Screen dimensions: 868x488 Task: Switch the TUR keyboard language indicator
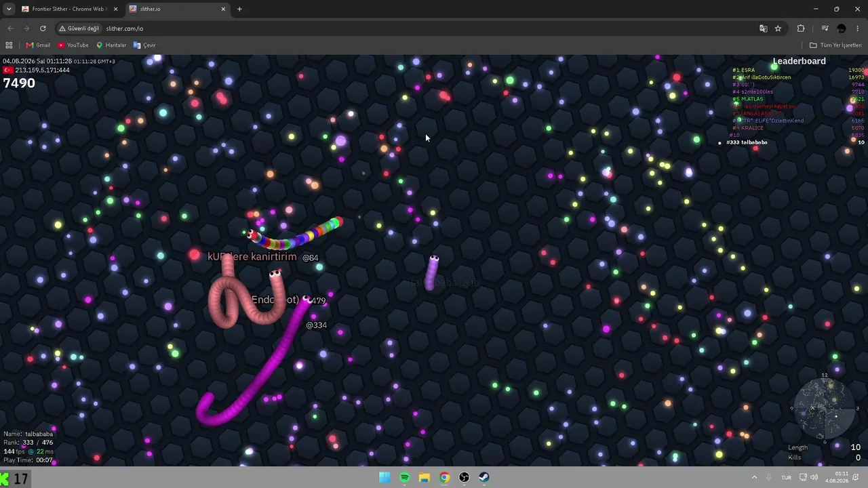pos(787,477)
